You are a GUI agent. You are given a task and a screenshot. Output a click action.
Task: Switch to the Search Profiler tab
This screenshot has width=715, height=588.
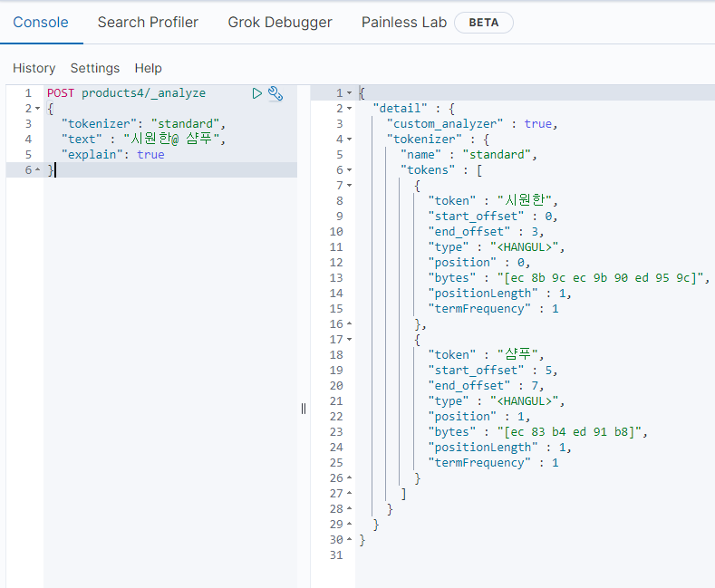148,22
